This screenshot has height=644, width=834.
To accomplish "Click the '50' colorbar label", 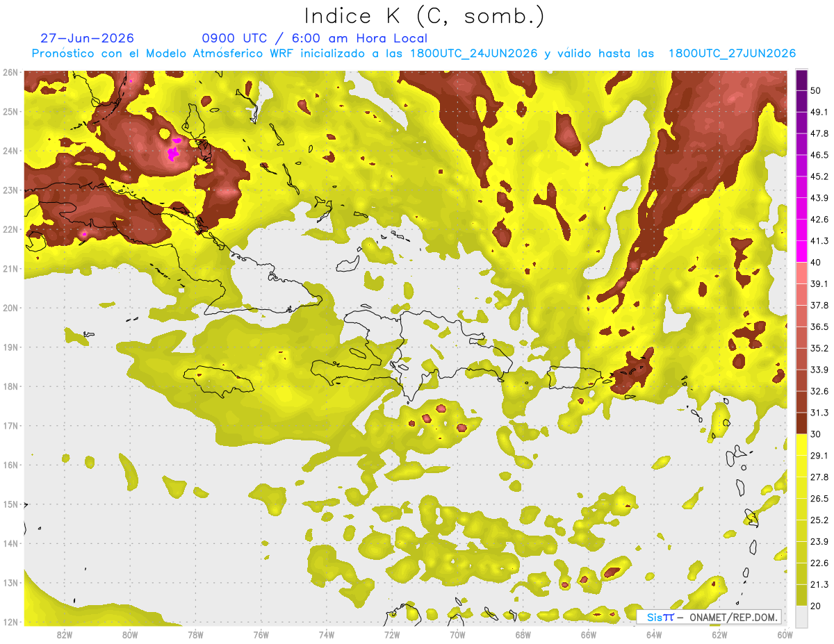I will point(817,91).
